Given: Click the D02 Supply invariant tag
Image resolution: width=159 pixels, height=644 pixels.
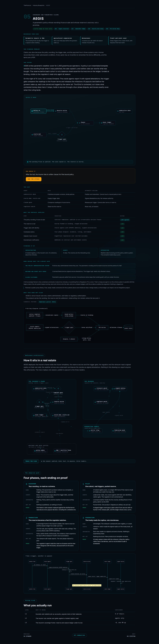Looking at the screenshot, I should 62,29.
